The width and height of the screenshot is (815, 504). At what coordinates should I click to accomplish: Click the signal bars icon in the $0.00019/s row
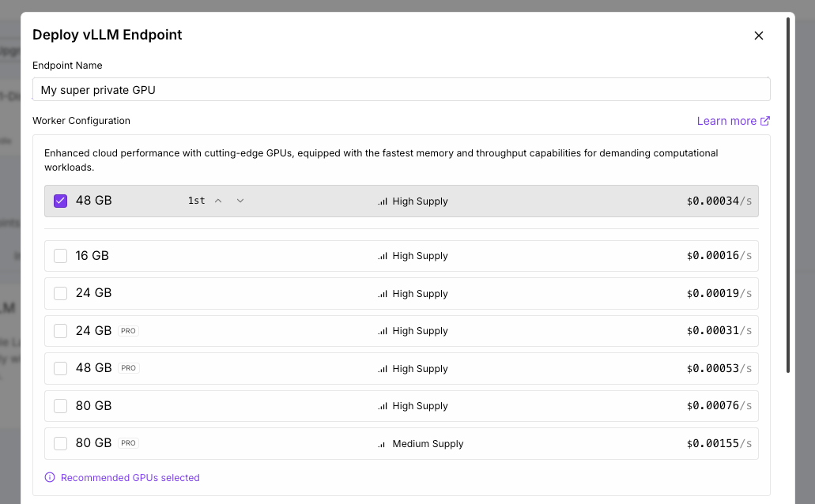click(383, 294)
